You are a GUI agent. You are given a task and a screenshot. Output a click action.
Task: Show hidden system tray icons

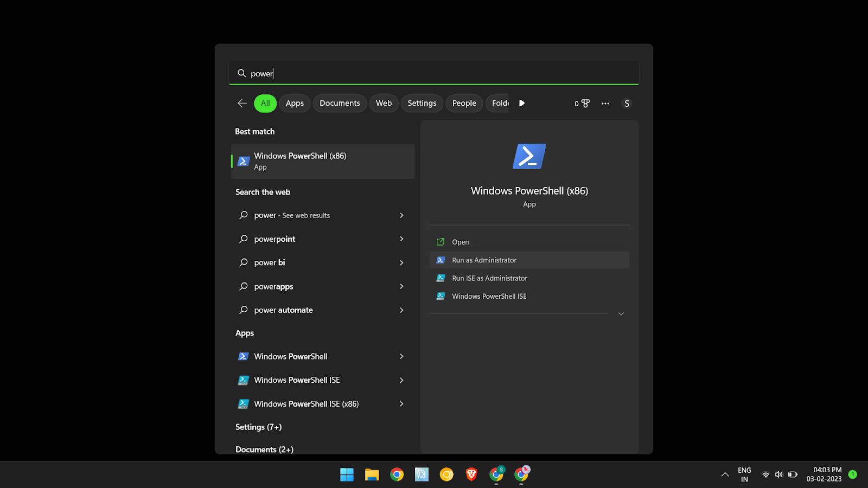(x=725, y=474)
